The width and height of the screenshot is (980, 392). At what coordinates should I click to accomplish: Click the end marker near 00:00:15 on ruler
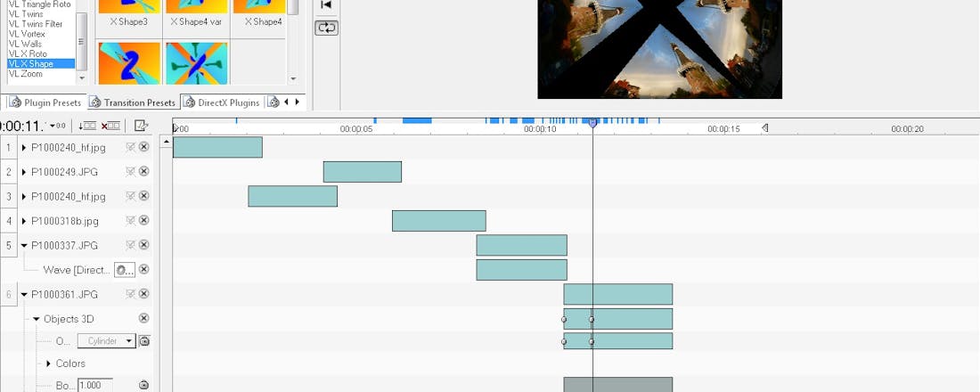click(764, 128)
